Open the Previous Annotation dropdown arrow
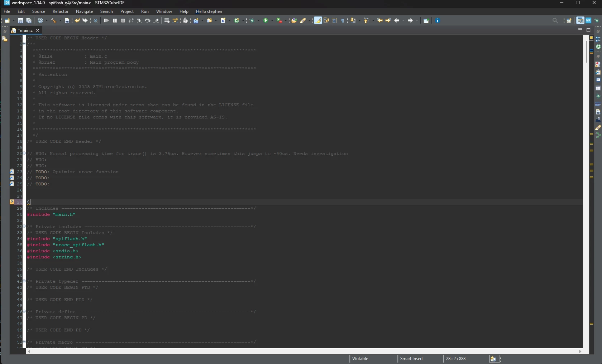 point(373,21)
